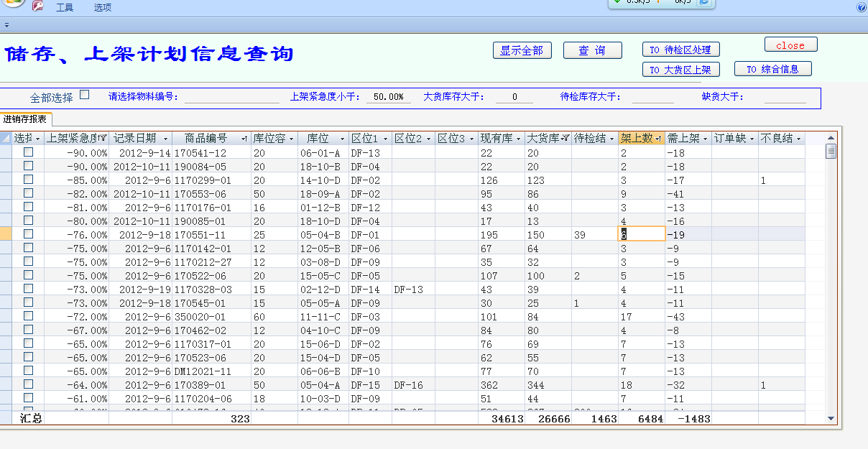Viewport: 868px width, 449px height.
Task: Click the vertical scrollbar thumb of the table
Action: (x=831, y=151)
